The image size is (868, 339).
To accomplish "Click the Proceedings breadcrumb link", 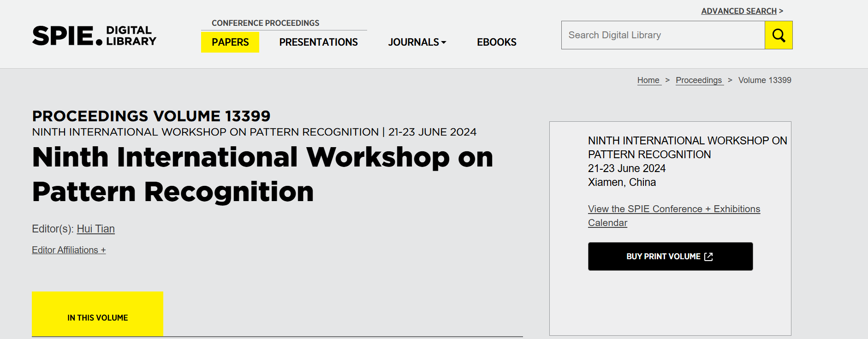I will (698, 80).
